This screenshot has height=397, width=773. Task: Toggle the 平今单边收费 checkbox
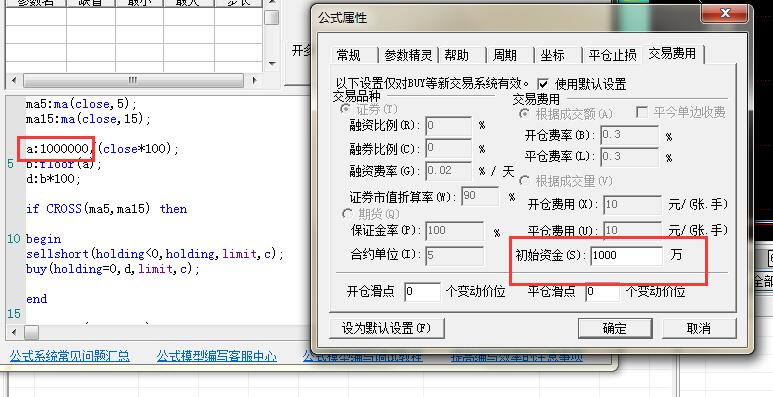tap(641, 112)
